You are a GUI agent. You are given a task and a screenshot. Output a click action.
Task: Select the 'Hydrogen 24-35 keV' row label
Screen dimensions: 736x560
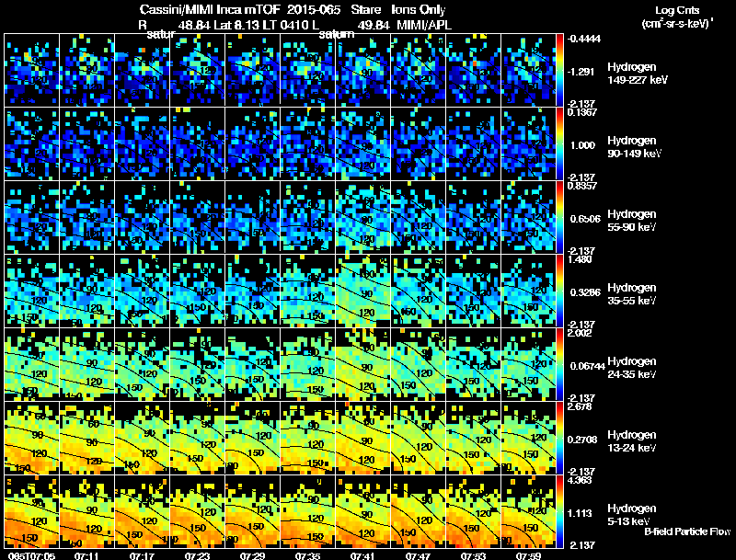tap(632, 368)
